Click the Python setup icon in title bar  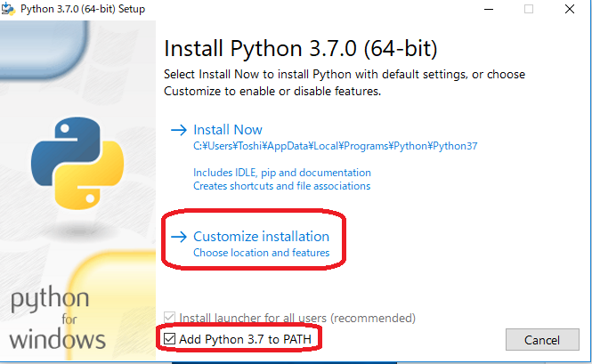click(x=10, y=9)
